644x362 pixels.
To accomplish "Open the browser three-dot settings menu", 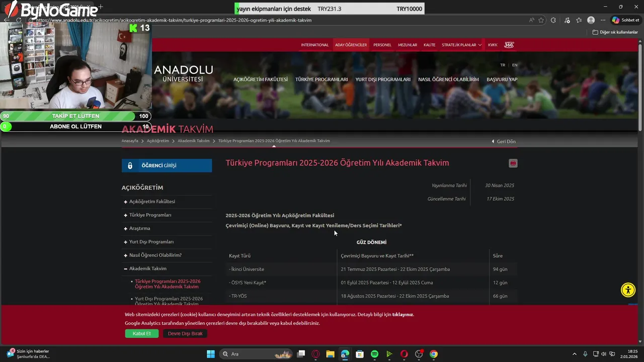I will [603, 20].
